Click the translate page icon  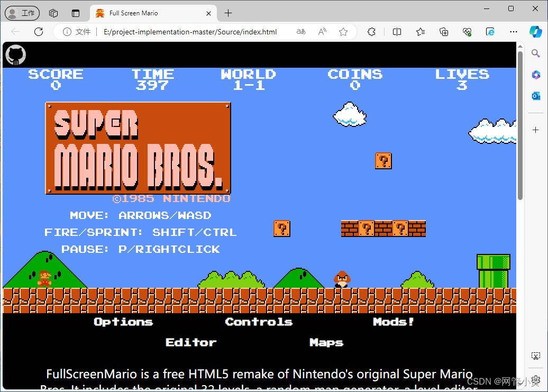(301, 32)
